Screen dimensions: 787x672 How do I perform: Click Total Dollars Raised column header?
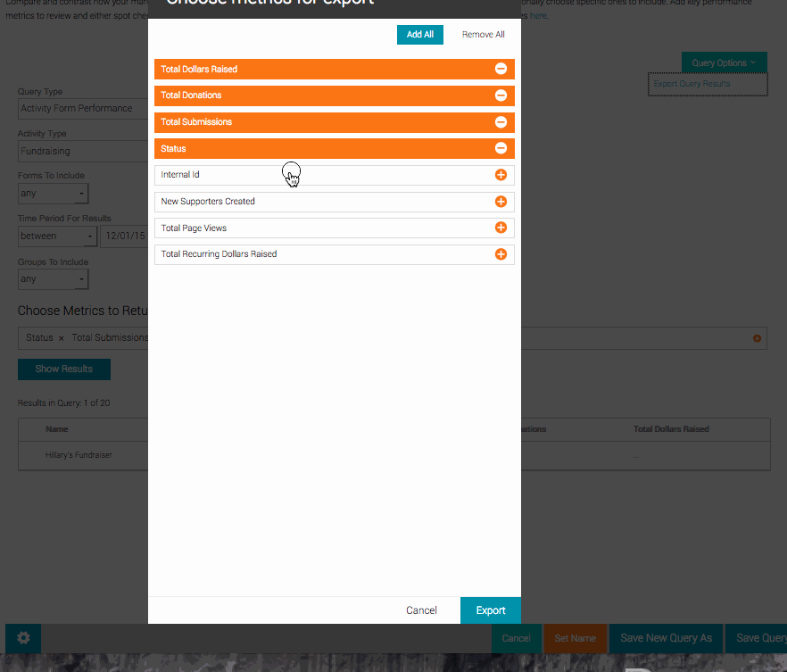click(671, 429)
